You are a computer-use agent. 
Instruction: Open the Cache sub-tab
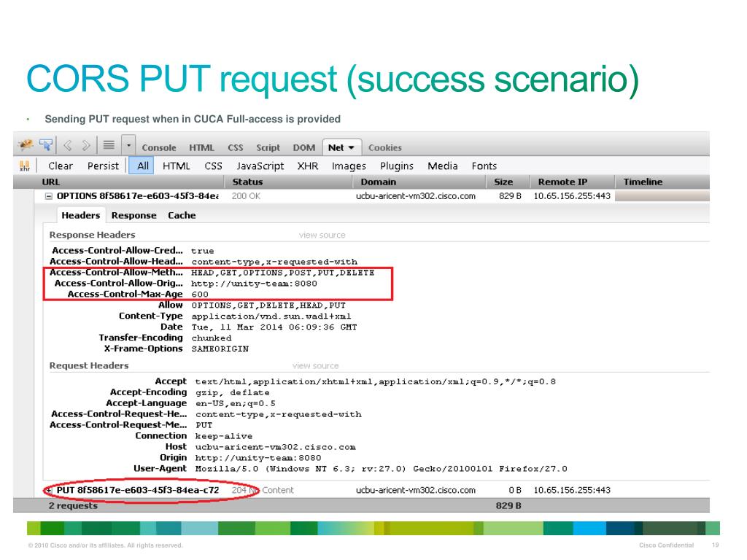coord(182,215)
